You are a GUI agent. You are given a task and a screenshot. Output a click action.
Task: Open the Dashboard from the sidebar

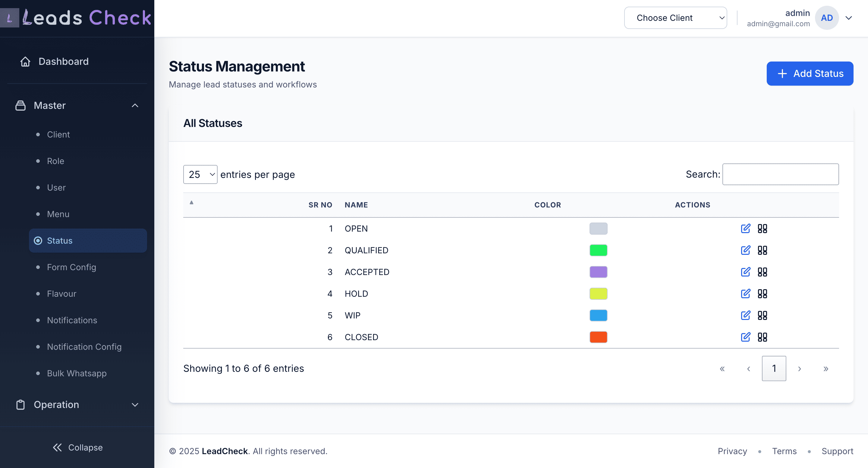point(64,62)
